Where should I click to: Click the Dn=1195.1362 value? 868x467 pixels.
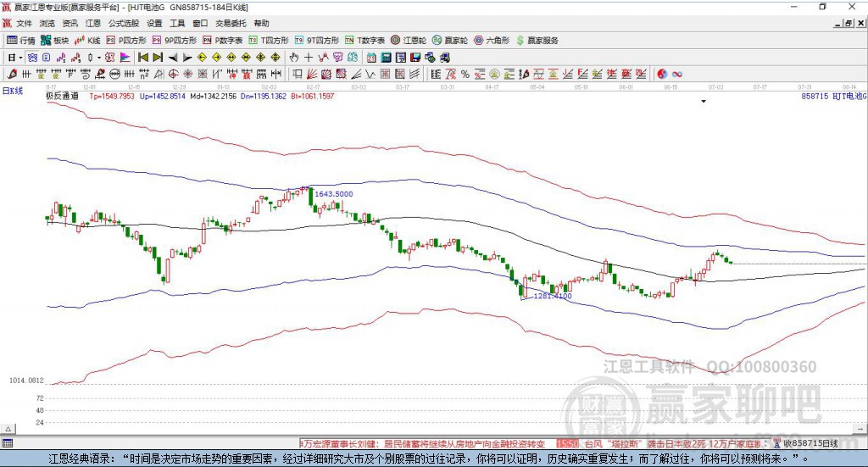pos(264,97)
